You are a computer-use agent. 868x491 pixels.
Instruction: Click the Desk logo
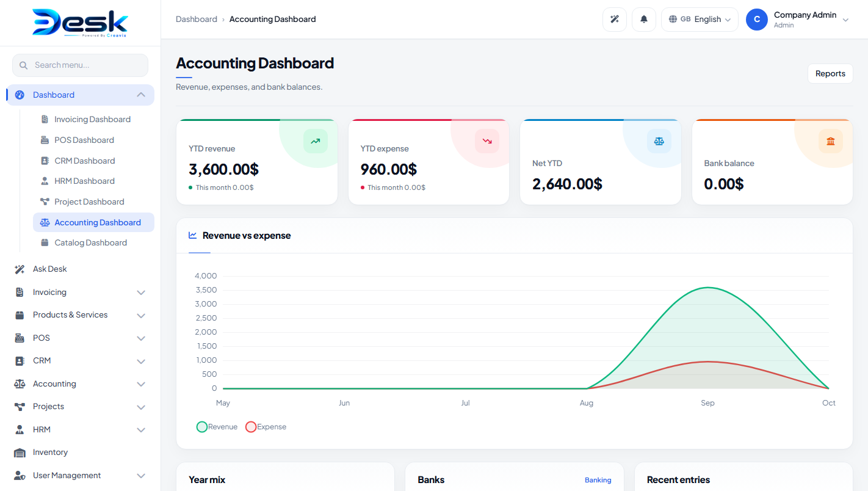click(80, 23)
